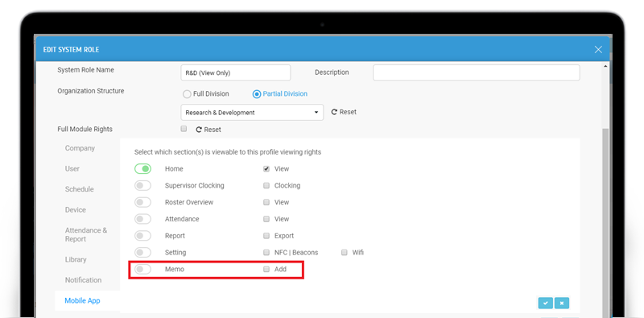Screen dimensions: 644x318
Task: Enable the NFC | Beacons checkbox
Action: pyautogui.click(x=266, y=252)
